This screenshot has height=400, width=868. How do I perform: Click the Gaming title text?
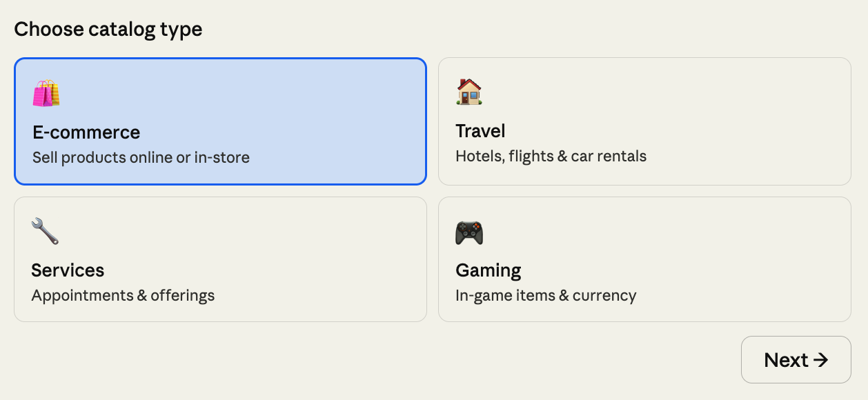pyautogui.click(x=489, y=270)
